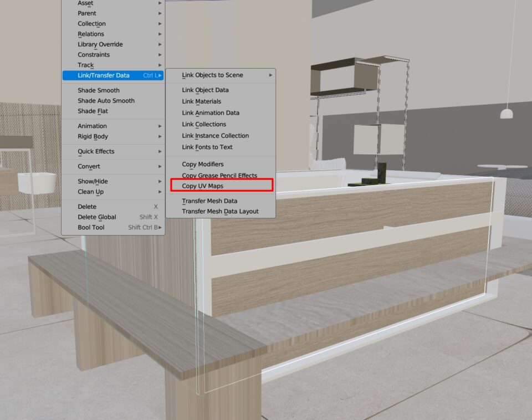The height and width of the screenshot is (420, 532).
Task: Click Copy Modifiers entry
Action: pos(203,165)
